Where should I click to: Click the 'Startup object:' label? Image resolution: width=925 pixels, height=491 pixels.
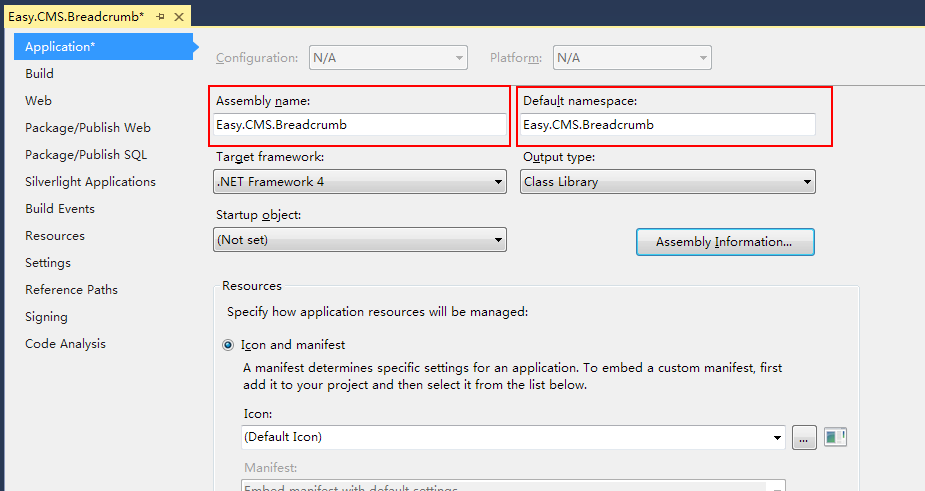tap(258, 215)
